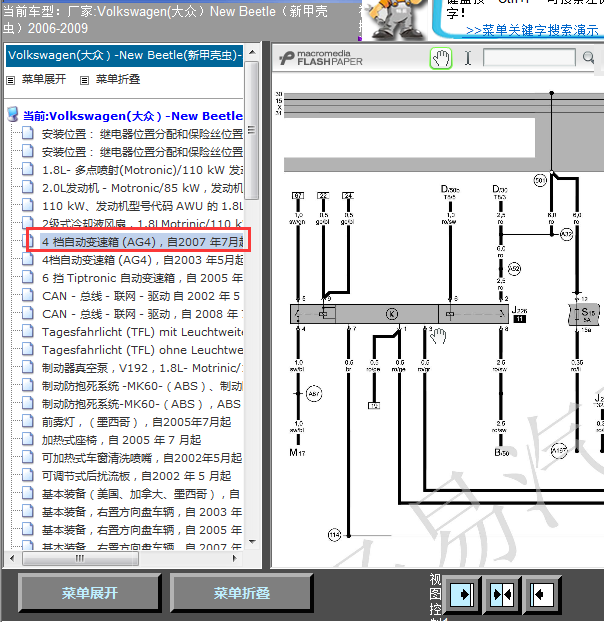This screenshot has height=622, width=604.
Task: Click document icon of 制动器真空泵 row
Action: [x=28, y=367]
